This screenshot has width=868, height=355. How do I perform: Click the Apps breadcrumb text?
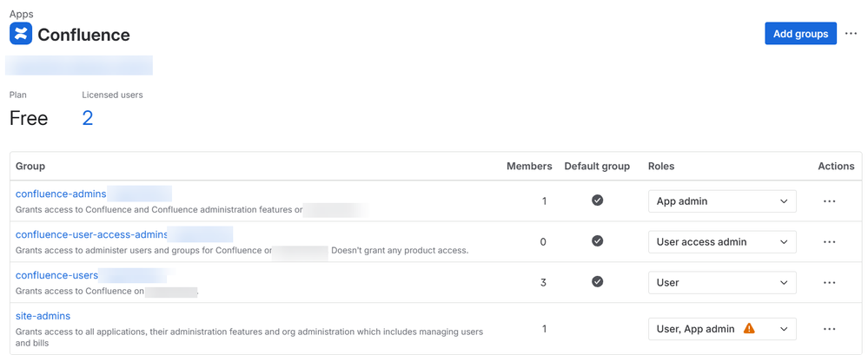(x=21, y=14)
